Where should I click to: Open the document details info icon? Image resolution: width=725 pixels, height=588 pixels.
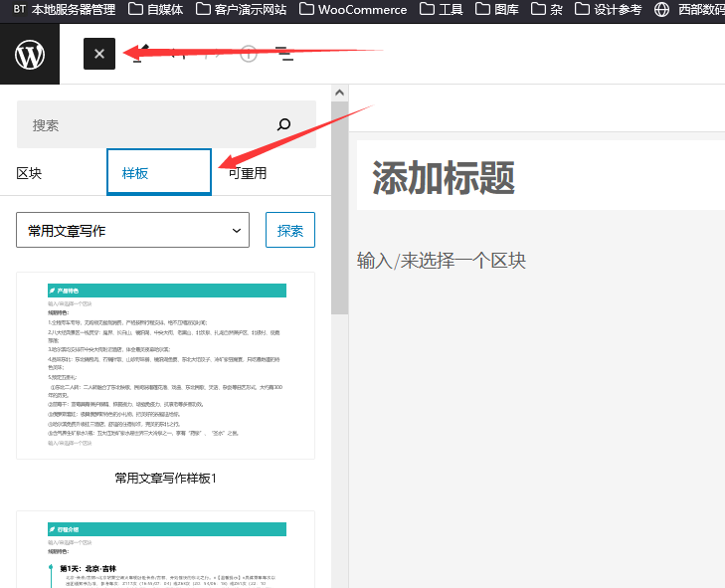click(x=249, y=54)
